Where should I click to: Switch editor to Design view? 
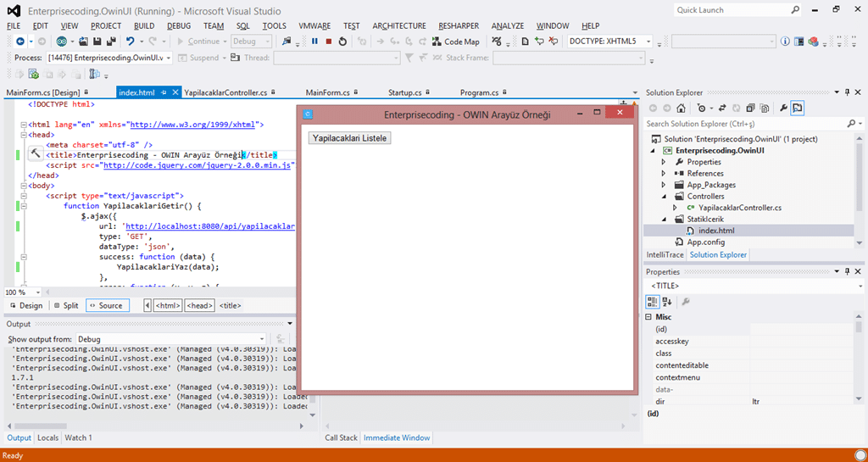pyautogui.click(x=26, y=305)
